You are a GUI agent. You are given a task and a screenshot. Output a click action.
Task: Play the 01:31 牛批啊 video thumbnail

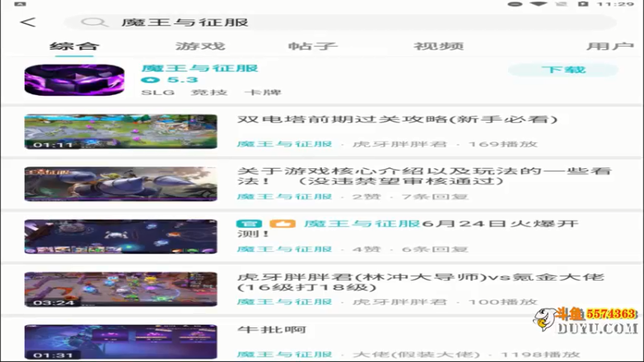[121, 342]
